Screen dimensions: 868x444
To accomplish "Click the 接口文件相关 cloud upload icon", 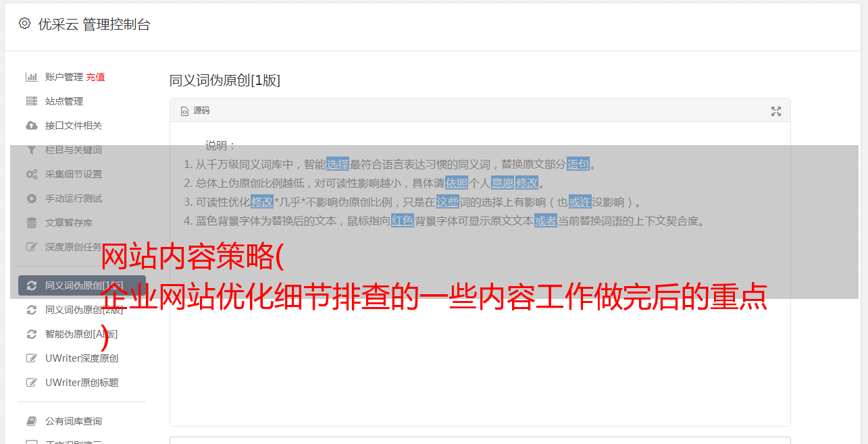I will pyautogui.click(x=31, y=126).
